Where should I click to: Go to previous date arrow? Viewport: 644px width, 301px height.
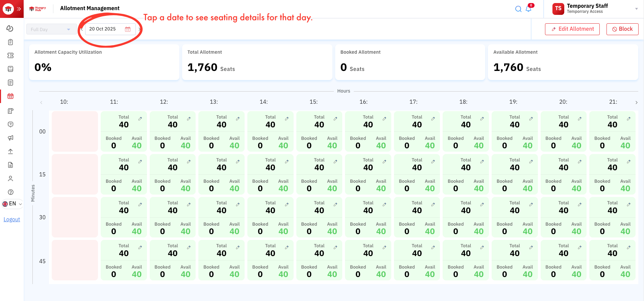pos(81,29)
